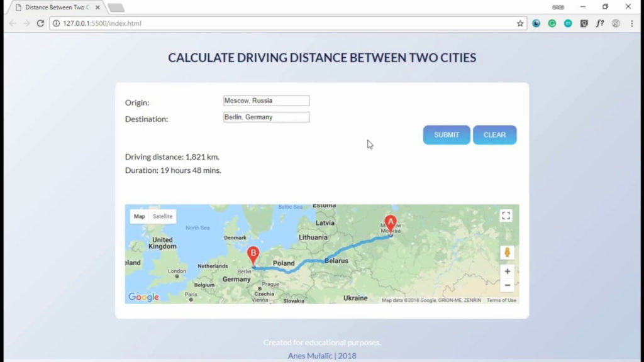Click the 'Duration: 19 hours 48 mins.' text
Viewport: 644px width, 362px height.
coord(173,170)
